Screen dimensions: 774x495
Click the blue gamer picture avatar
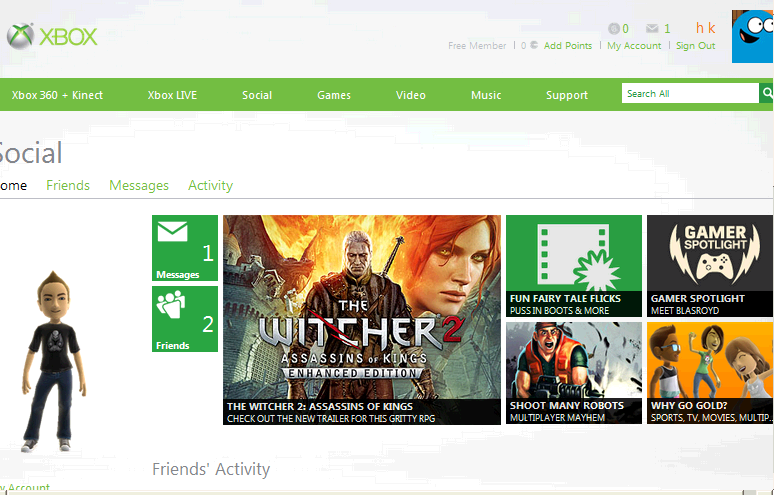pos(752,37)
